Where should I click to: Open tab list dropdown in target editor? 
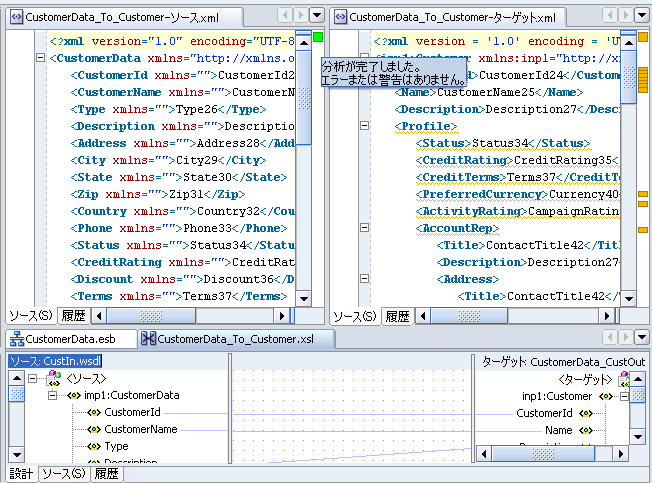click(x=642, y=16)
